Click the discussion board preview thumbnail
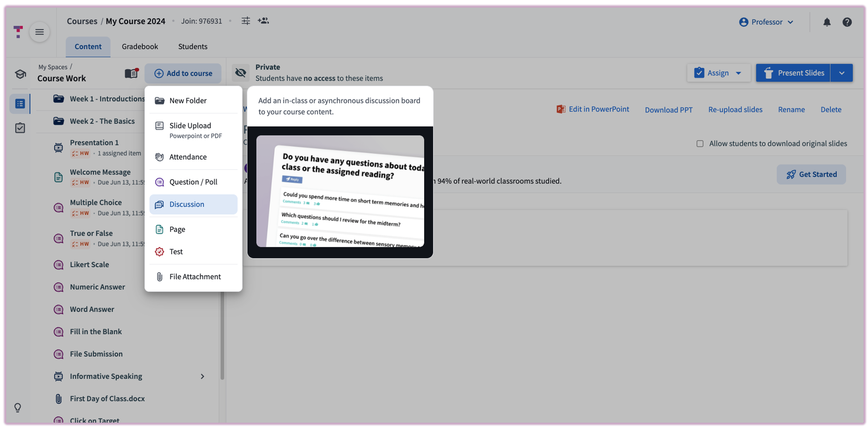Screen dimensions: 868x428 340,191
